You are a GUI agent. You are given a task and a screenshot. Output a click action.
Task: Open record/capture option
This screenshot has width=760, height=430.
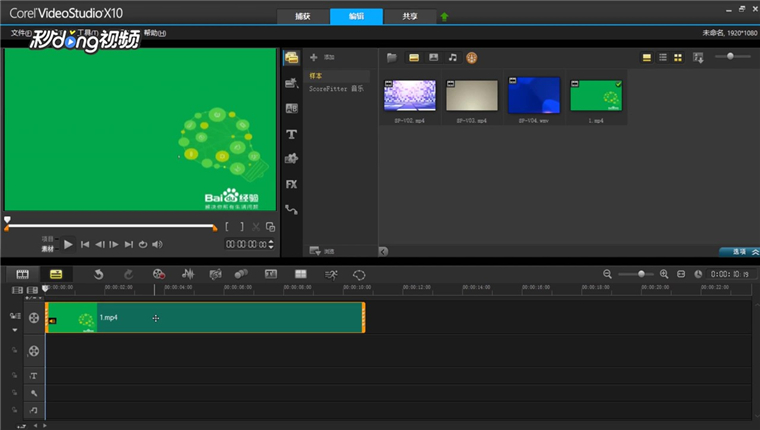click(158, 274)
